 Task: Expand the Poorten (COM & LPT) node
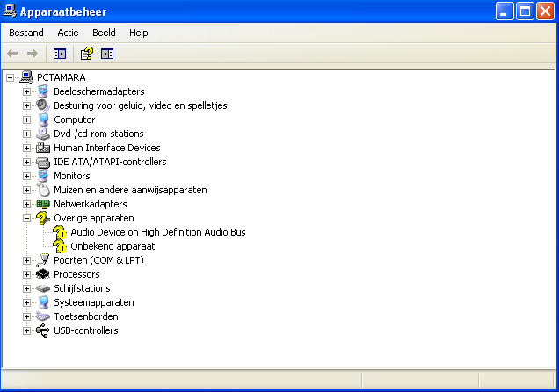pyautogui.click(x=26, y=260)
